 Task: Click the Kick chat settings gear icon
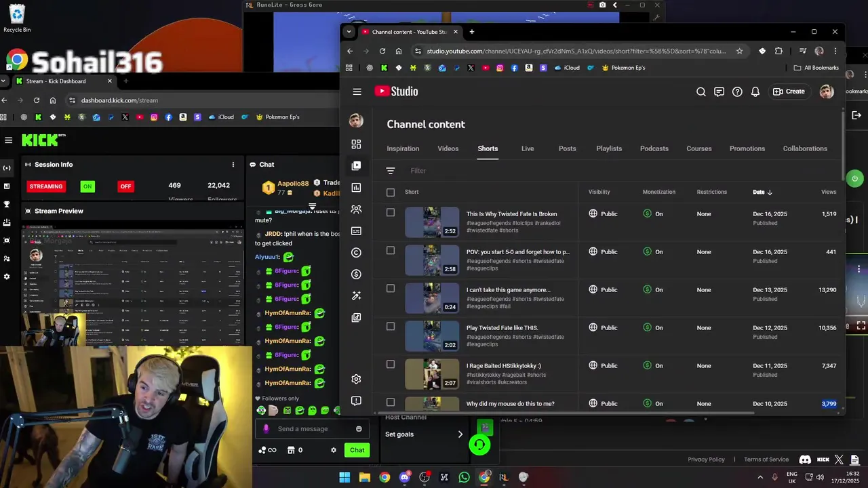tap(333, 450)
